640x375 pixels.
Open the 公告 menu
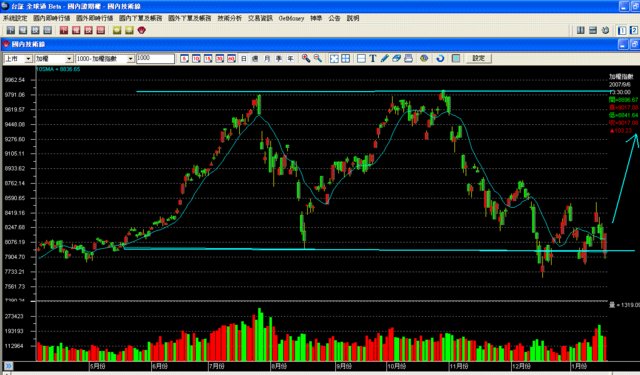pos(334,18)
